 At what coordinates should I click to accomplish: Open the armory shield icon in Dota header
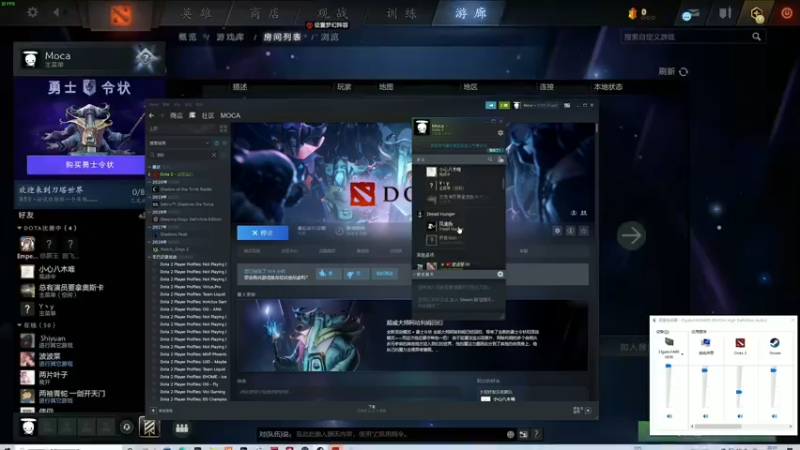(x=725, y=13)
